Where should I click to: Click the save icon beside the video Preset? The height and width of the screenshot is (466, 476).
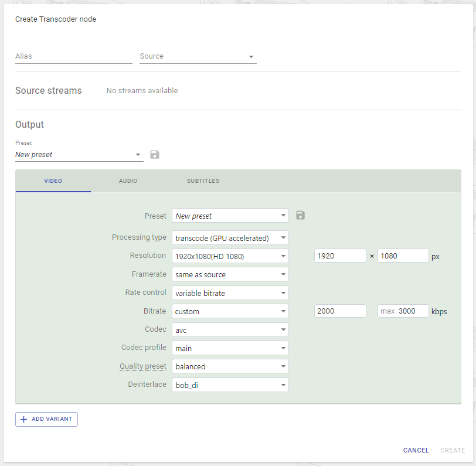pyautogui.click(x=300, y=215)
